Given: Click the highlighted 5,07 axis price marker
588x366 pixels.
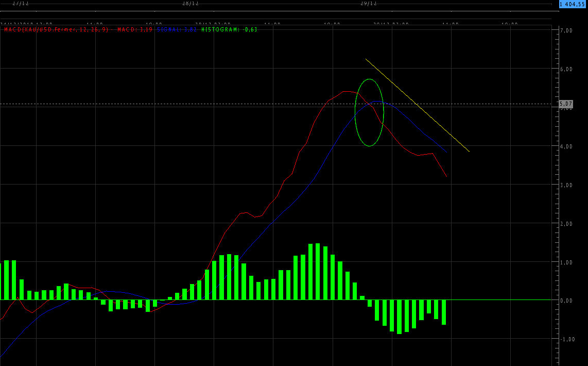Looking at the screenshot, I should tap(565, 104).
